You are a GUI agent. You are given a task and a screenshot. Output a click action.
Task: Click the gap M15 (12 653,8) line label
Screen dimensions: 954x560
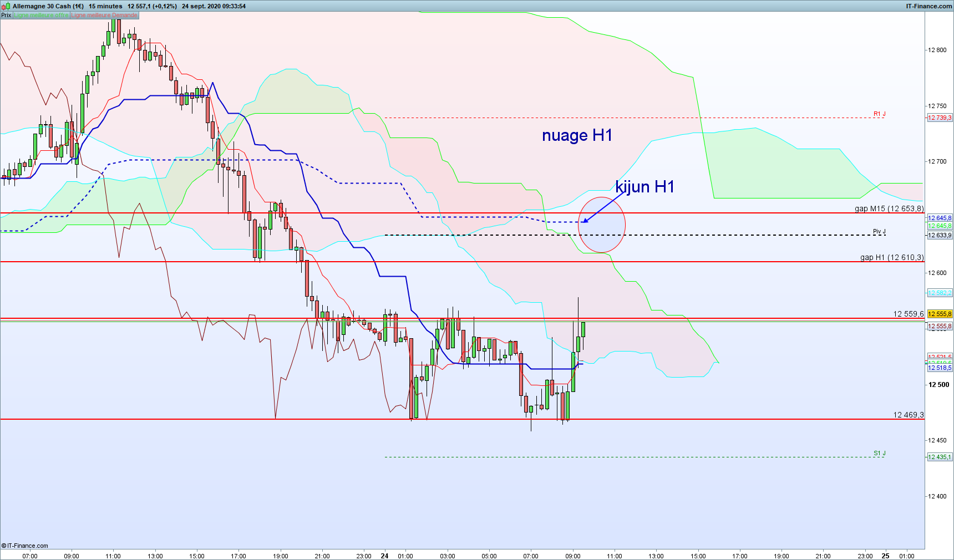pos(889,208)
